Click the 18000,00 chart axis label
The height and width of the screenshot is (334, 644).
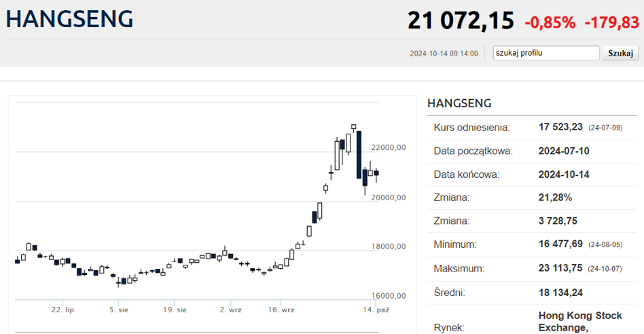(x=389, y=246)
